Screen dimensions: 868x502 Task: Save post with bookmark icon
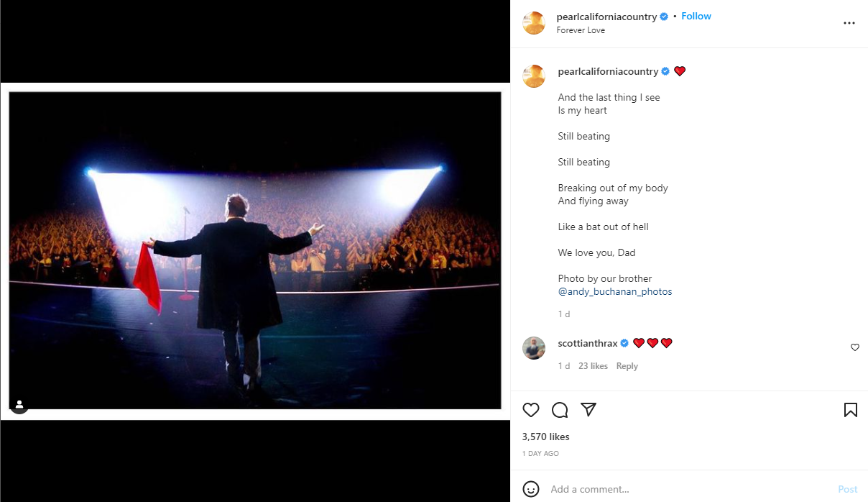tap(850, 410)
